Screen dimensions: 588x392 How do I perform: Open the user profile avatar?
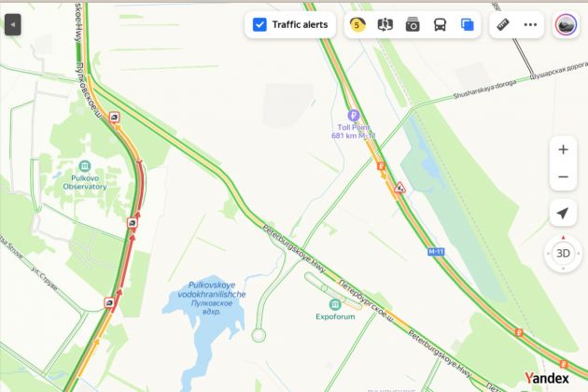coord(566,25)
